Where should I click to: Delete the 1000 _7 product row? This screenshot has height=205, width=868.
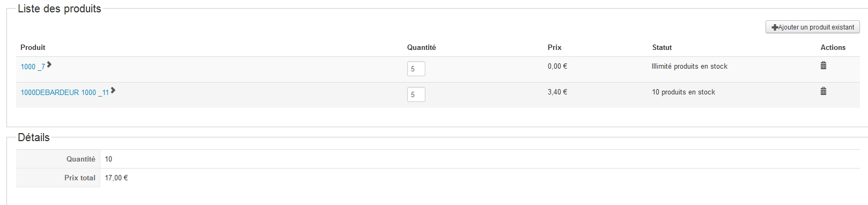(823, 65)
